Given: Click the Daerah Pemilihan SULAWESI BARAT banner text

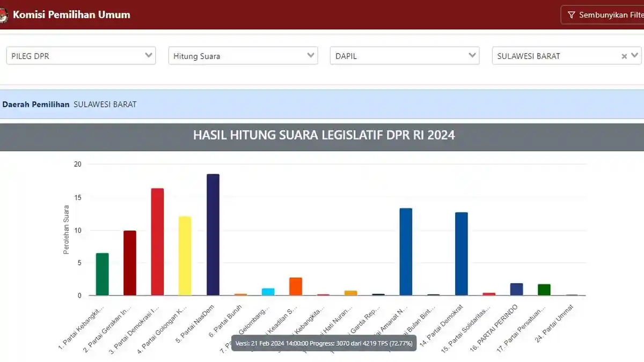Looking at the screenshot, I should click(69, 105).
